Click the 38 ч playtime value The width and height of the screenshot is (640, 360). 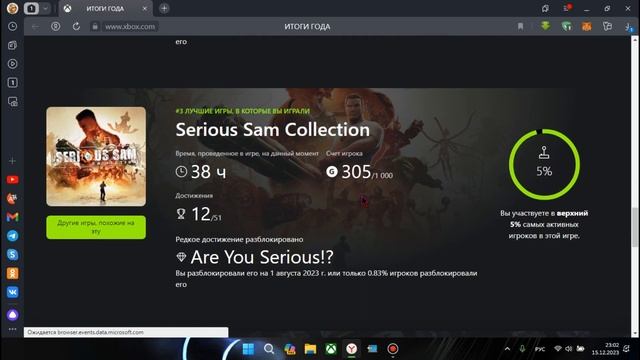[208, 172]
